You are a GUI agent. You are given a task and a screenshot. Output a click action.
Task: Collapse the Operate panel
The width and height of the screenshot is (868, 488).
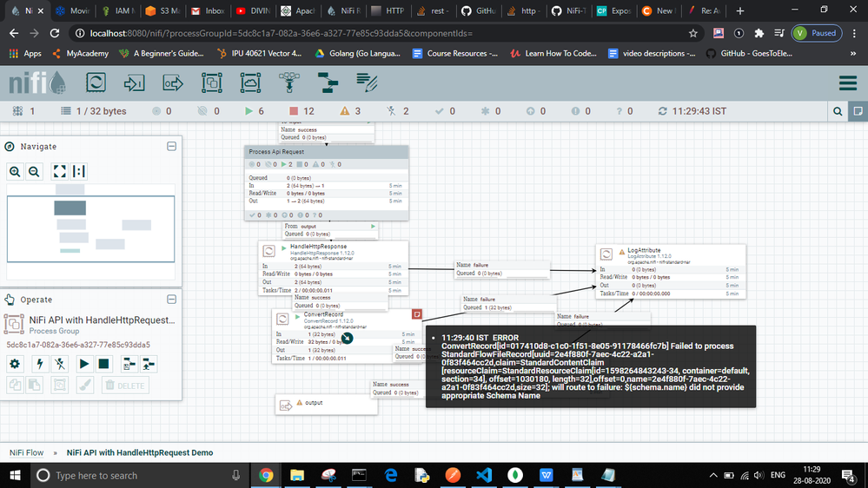pos(172,300)
